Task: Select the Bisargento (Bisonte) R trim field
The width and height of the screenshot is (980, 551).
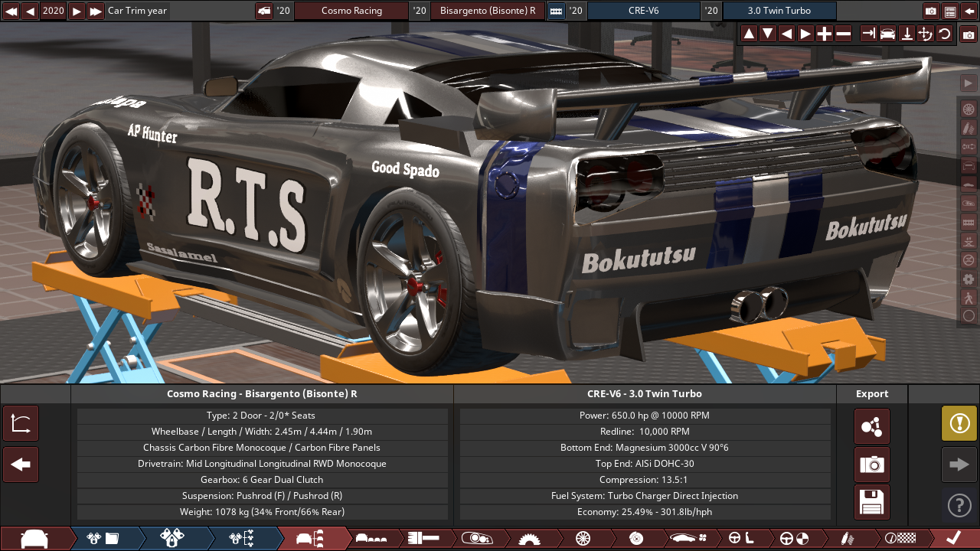Action: click(x=488, y=11)
